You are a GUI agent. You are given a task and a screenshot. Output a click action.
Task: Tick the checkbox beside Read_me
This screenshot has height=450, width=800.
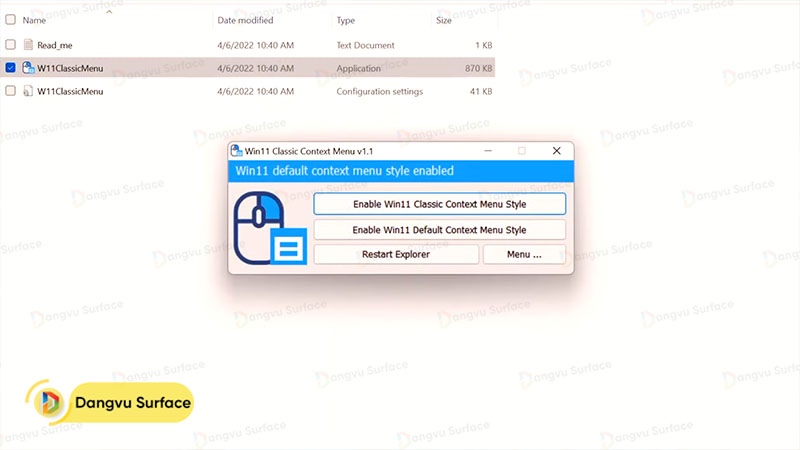click(x=10, y=44)
